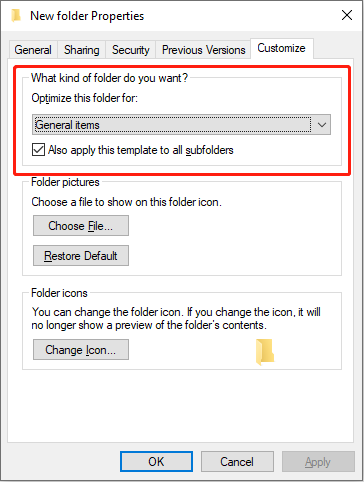Click the Cancel button
Screen dimensions: 364x482
click(237, 462)
